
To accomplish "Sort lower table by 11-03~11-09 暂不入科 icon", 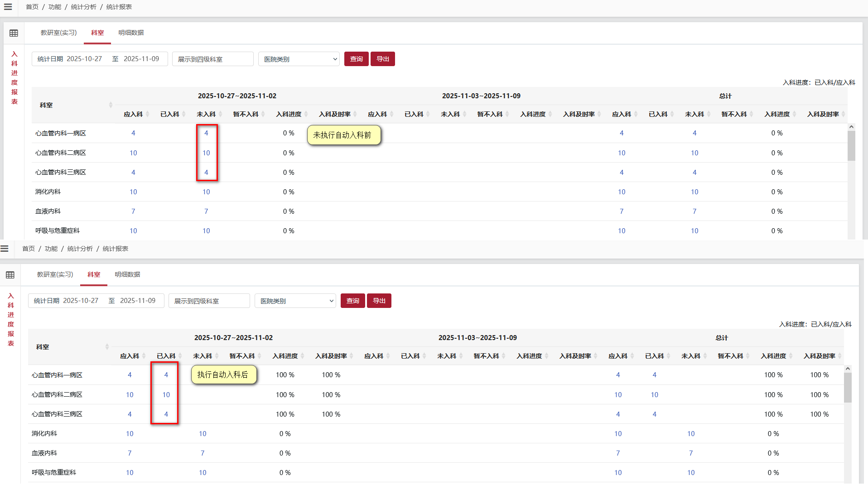I will click(503, 356).
